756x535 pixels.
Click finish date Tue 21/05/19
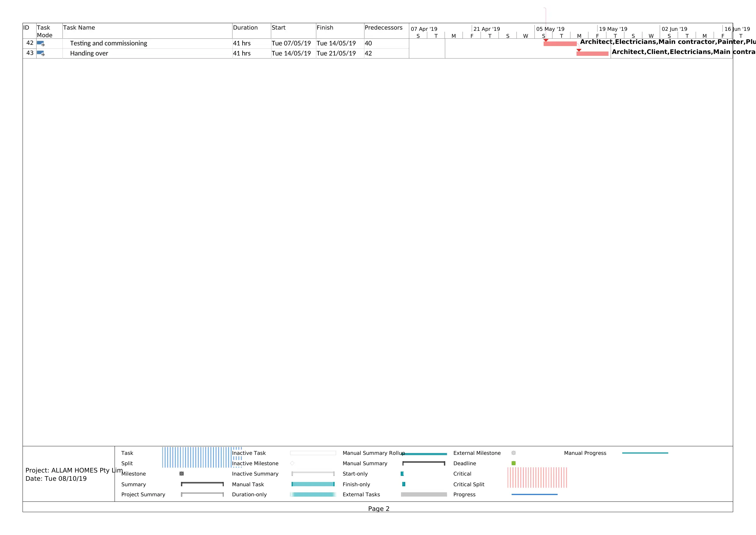336,53
